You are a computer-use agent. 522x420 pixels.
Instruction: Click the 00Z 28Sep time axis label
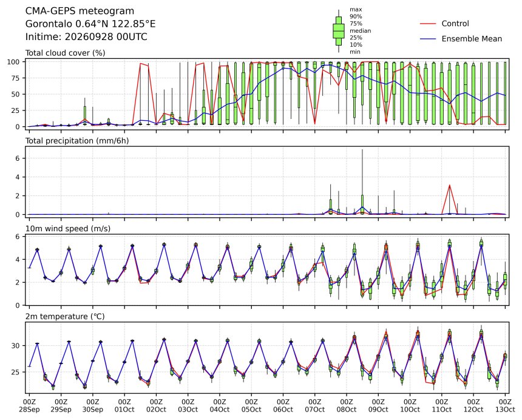click(29, 405)
